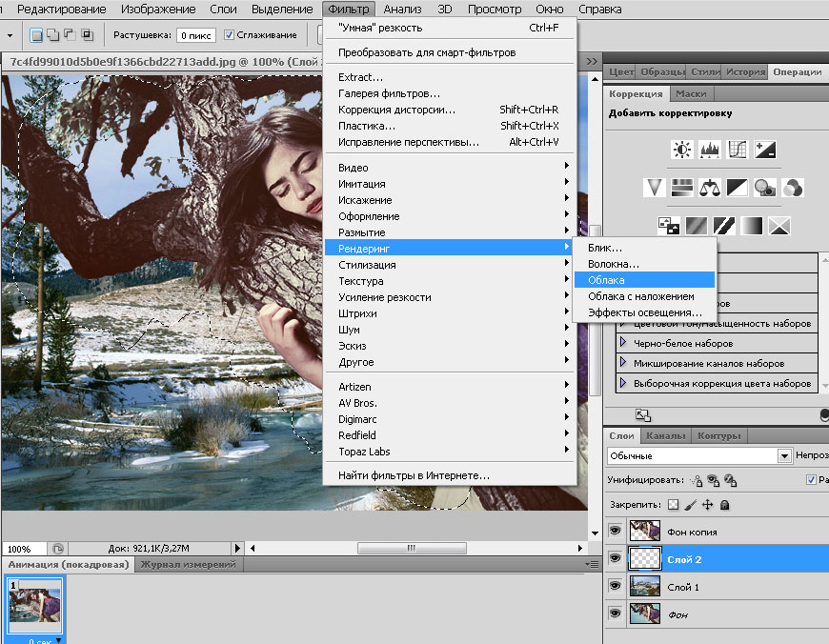Click the Unify layer position icon
Screen dimensions: 829x644
tap(697, 480)
